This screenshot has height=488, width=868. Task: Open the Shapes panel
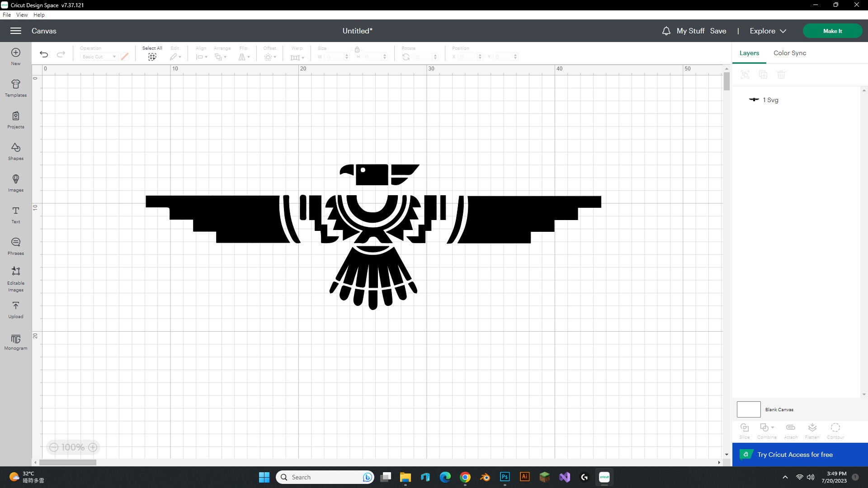(15, 151)
